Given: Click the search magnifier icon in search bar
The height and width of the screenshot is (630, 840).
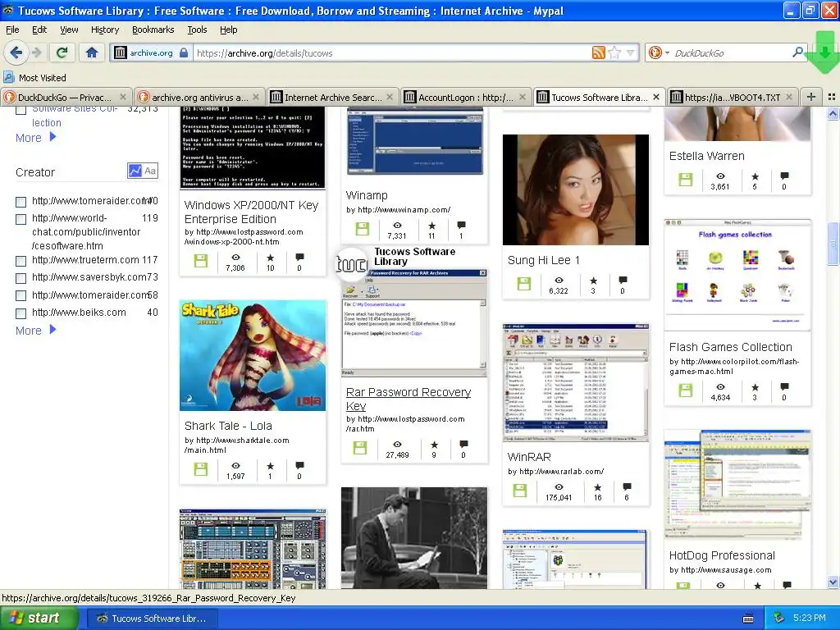Looking at the screenshot, I should point(797,52).
